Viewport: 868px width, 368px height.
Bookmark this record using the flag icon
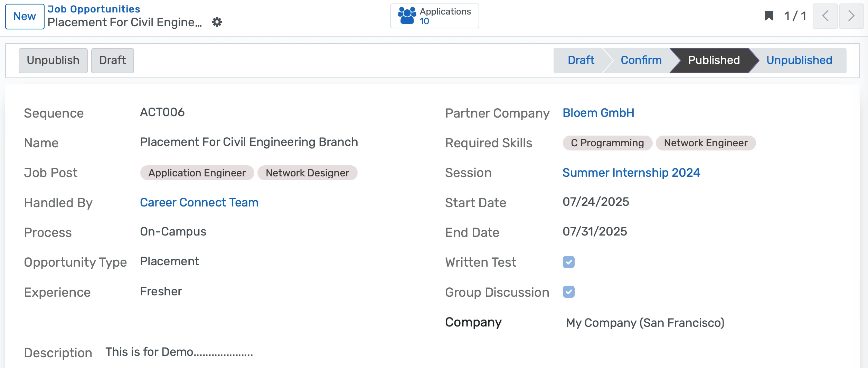[x=768, y=16]
